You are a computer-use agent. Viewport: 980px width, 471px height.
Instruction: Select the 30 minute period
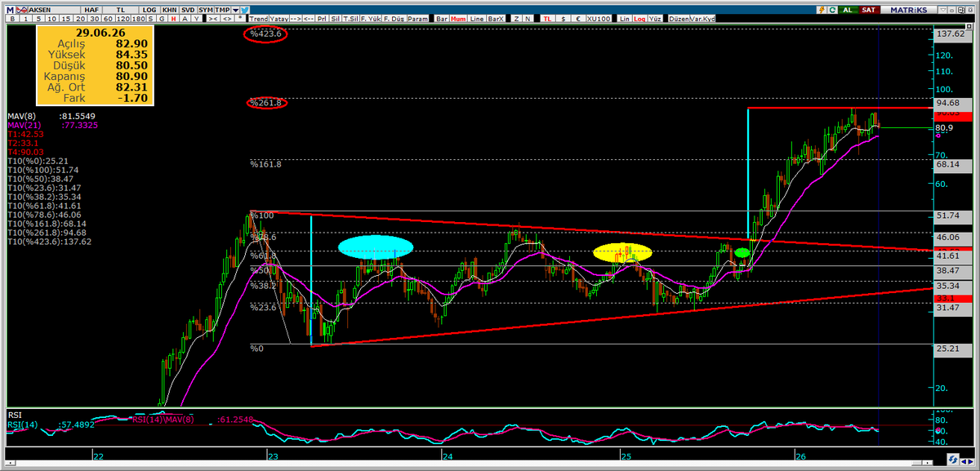(x=95, y=19)
